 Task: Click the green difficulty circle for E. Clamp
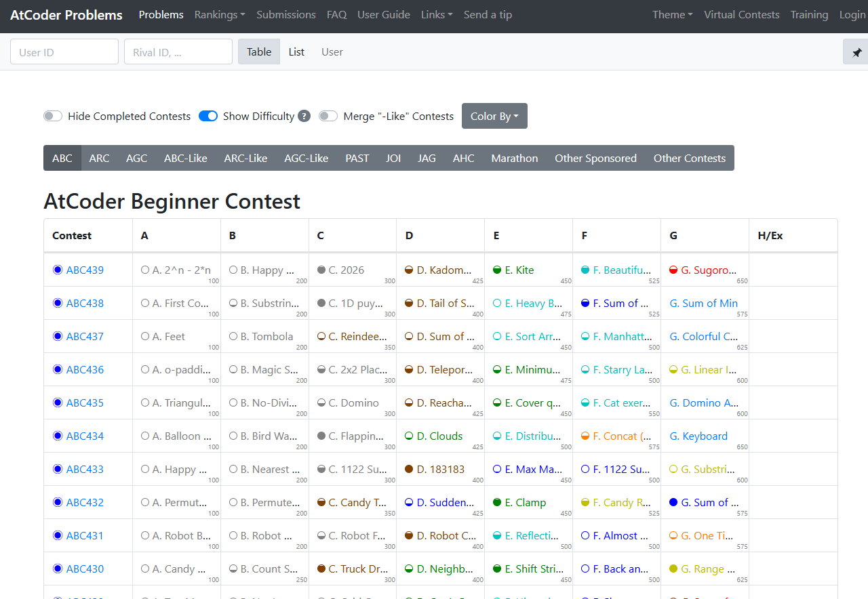(x=497, y=502)
